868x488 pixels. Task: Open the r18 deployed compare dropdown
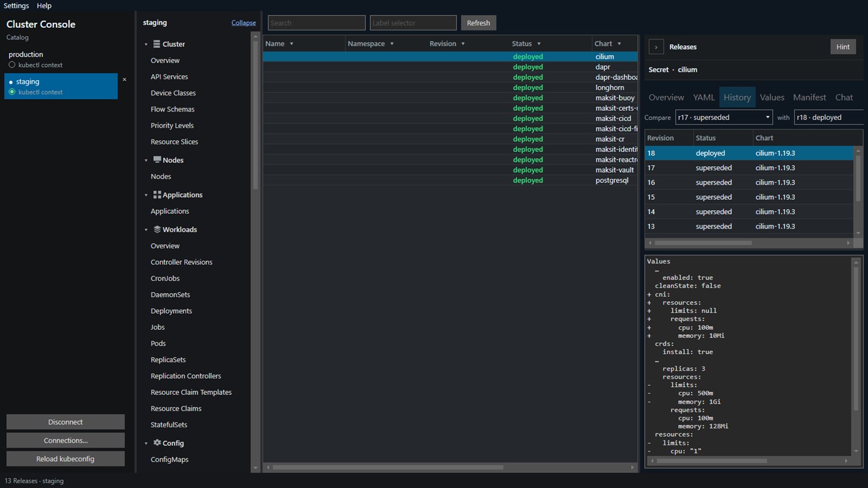828,117
